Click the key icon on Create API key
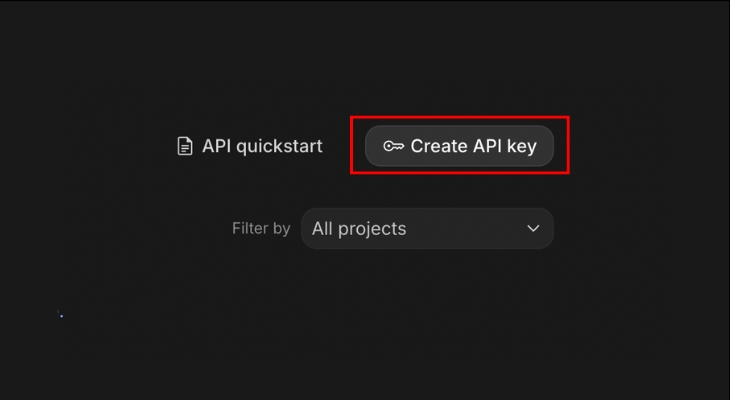 pos(393,146)
